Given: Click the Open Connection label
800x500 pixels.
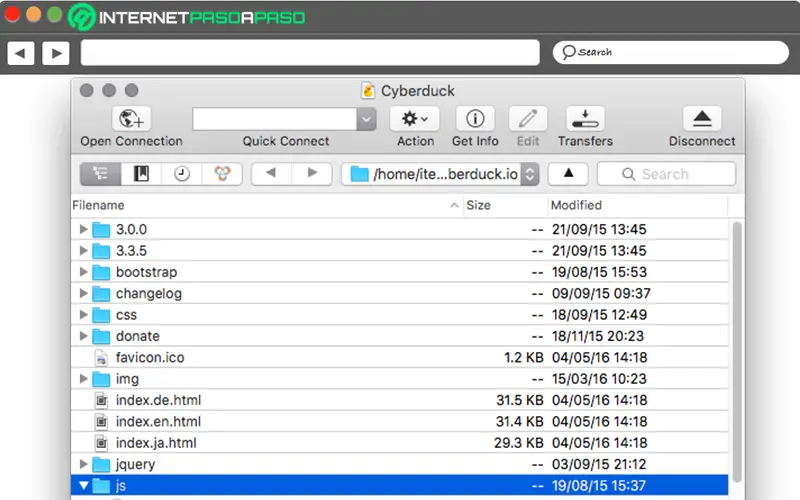Looking at the screenshot, I should pos(132,141).
